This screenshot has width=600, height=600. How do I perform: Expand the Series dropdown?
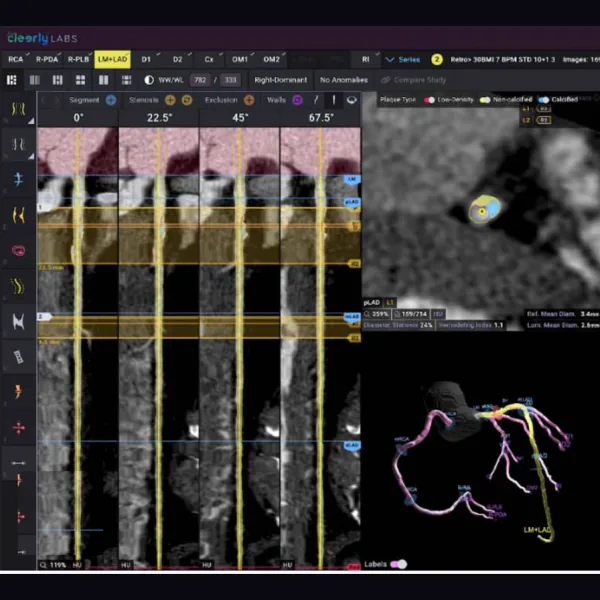point(403,60)
